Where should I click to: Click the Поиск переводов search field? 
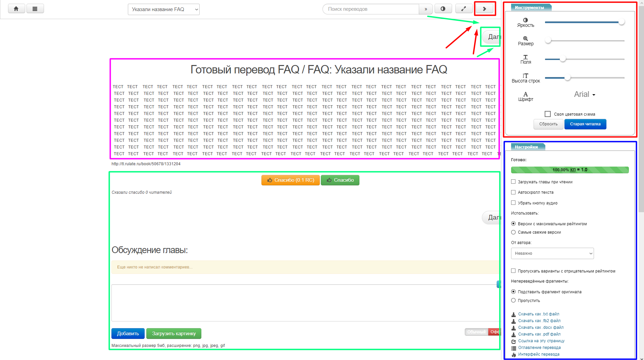[x=371, y=9]
